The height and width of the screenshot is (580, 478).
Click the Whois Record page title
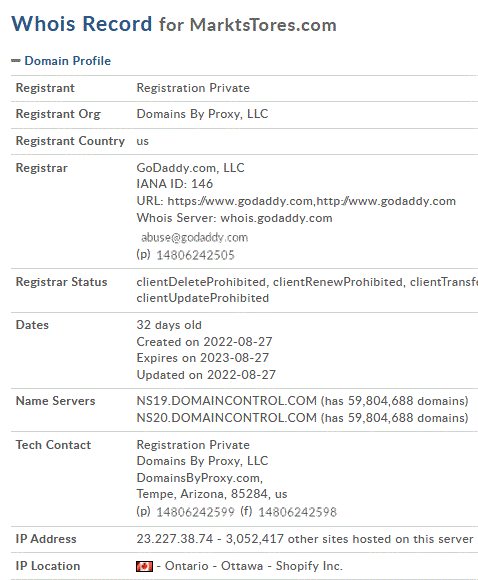174,24
